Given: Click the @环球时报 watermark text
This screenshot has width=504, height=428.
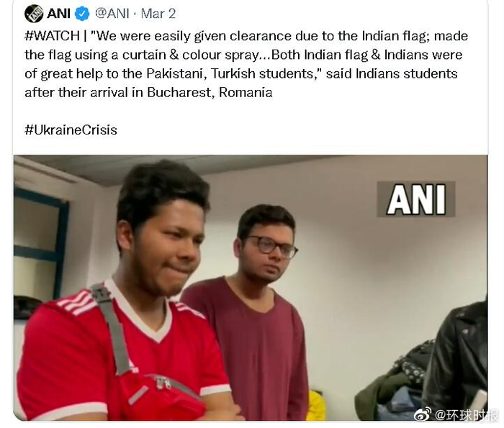Looking at the screenshot, I should 467,415.
